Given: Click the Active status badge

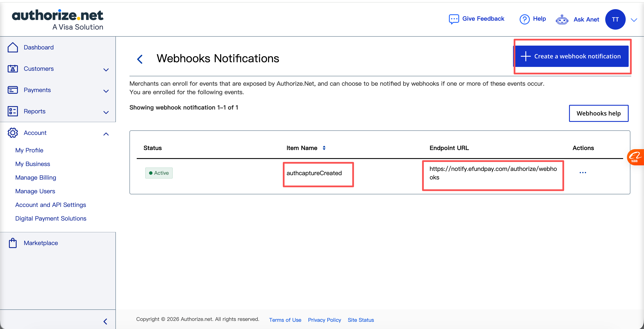Looking at the screenshot, I should point(159,173).
